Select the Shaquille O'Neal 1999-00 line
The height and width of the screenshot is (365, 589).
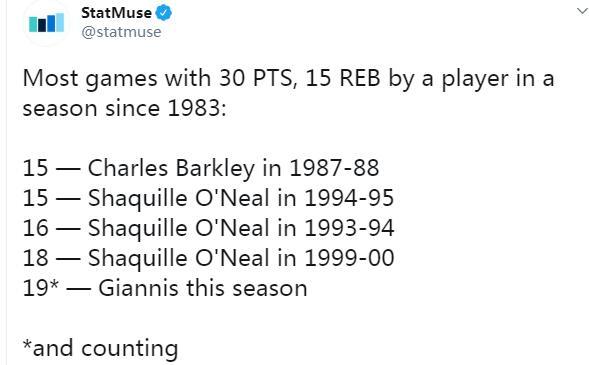(x=208, y=258)
